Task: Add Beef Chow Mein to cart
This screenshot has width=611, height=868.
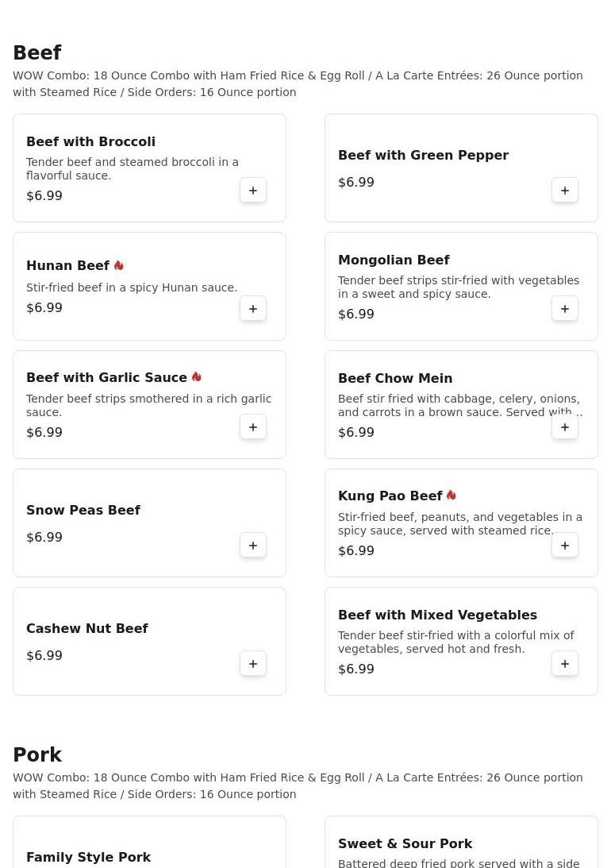Action: (x=565, y=427)
